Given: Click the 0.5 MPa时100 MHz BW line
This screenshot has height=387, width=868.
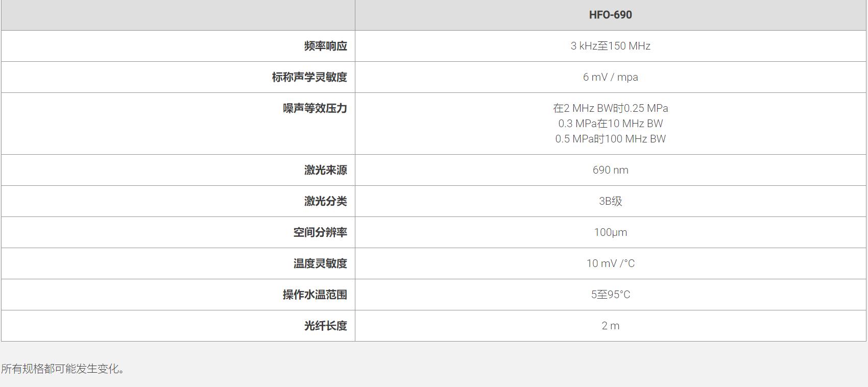Looking at the screenshot, I should point(610,139).
